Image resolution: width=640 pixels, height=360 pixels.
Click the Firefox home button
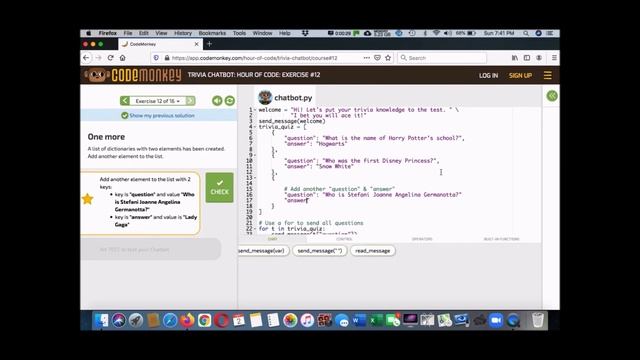[x=122, y=58]
